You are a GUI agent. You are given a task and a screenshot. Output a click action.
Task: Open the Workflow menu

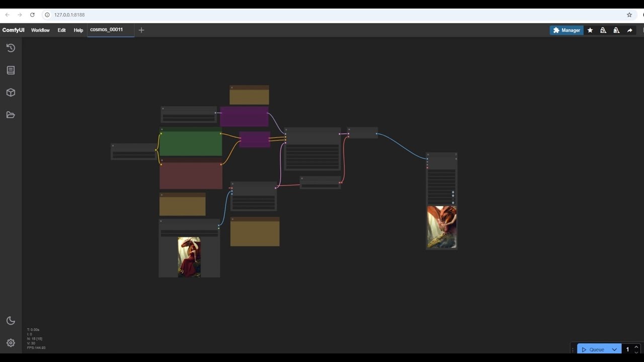40,30
